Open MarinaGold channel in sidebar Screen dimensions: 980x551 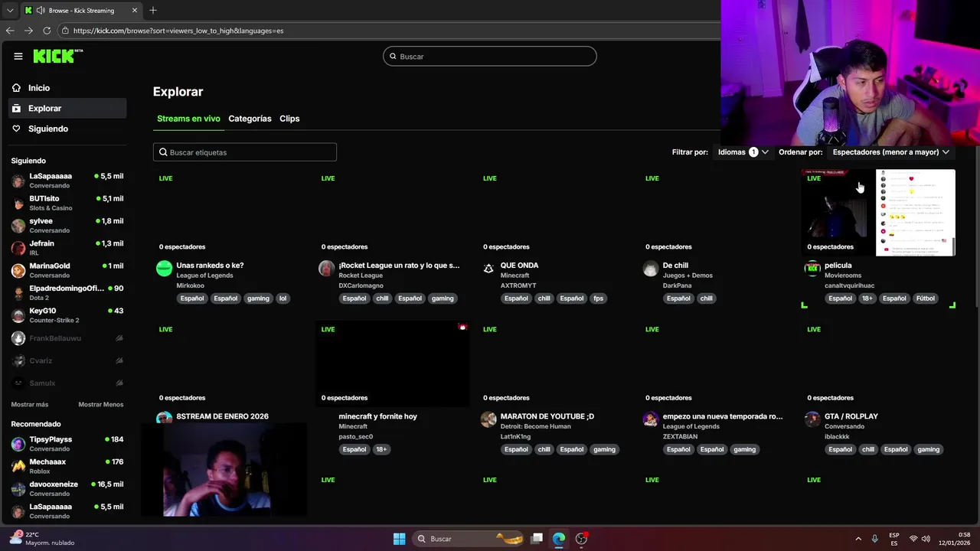tap(67, 270)
